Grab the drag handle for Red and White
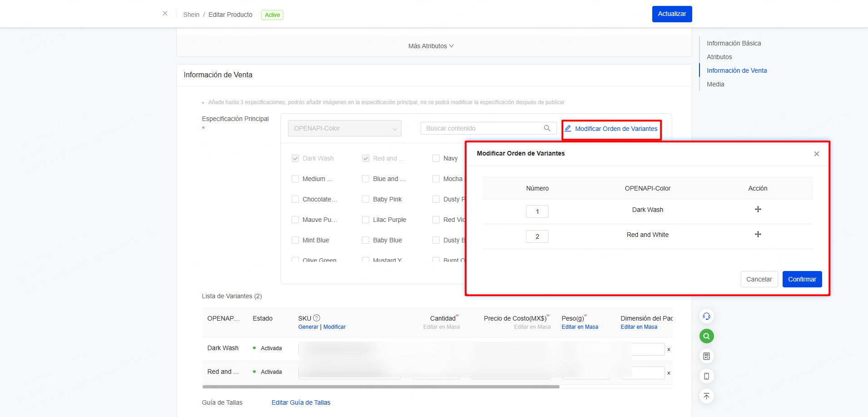Viewport: 868px width, 417px height. coord(758,234)
